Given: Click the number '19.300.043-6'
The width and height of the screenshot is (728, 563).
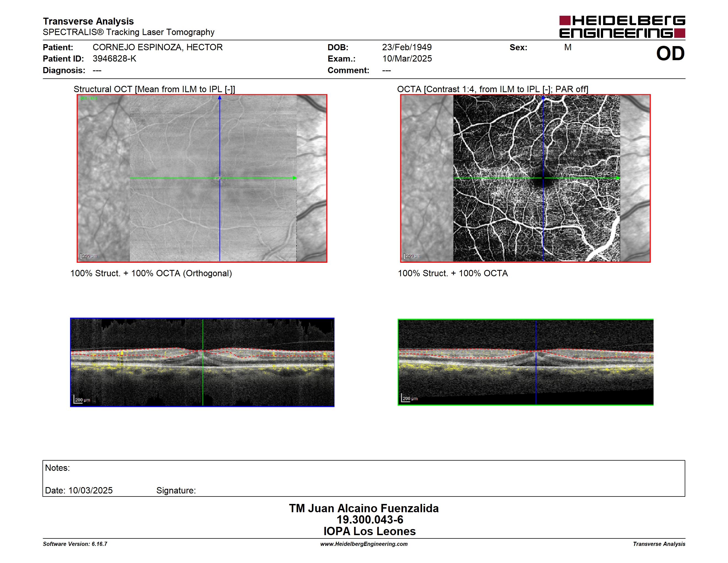Looking at the screenshot, I should click(x=370, y=520).
